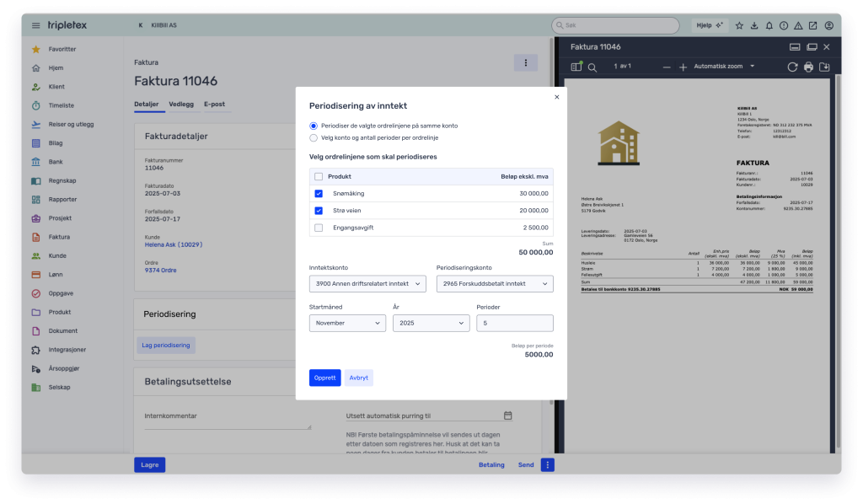Viewport: 863px width, 504px height.
Task: Uncheck the Snømåking order line
Action: click(x=319, y=194)
